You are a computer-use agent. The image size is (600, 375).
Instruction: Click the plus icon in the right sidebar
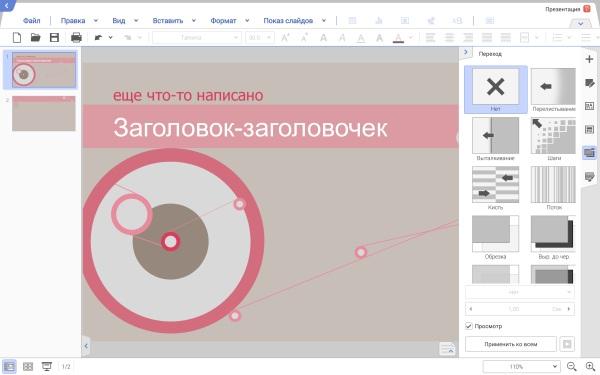(589, 59)
